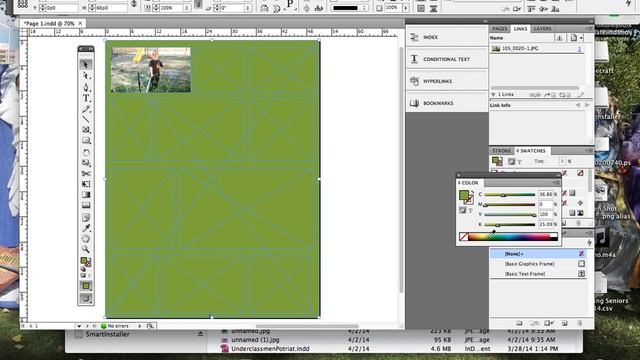The height and width of the screenshot is (360, 640).
Task: Select the Swatches tab
Action: point(531,151)
